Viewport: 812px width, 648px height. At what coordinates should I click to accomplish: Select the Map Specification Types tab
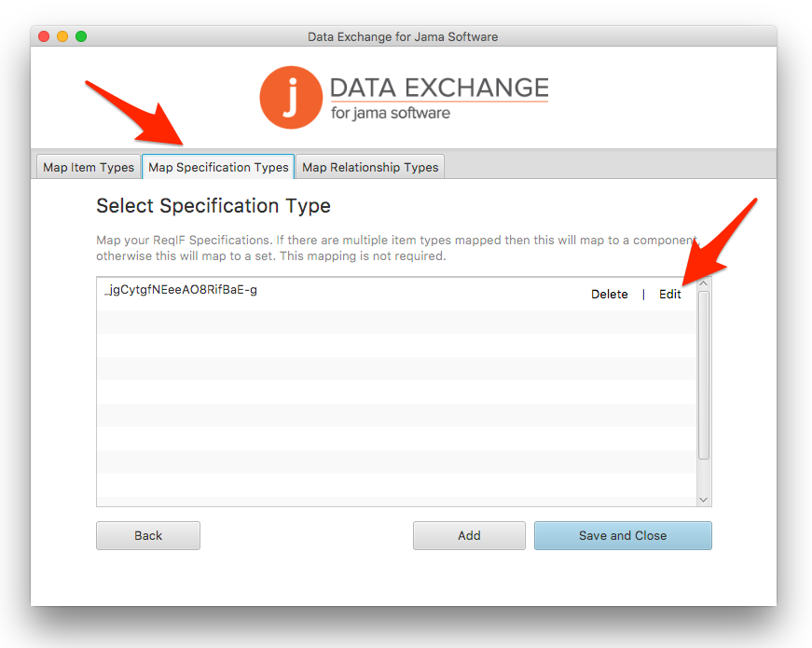[x=218, y=167]
